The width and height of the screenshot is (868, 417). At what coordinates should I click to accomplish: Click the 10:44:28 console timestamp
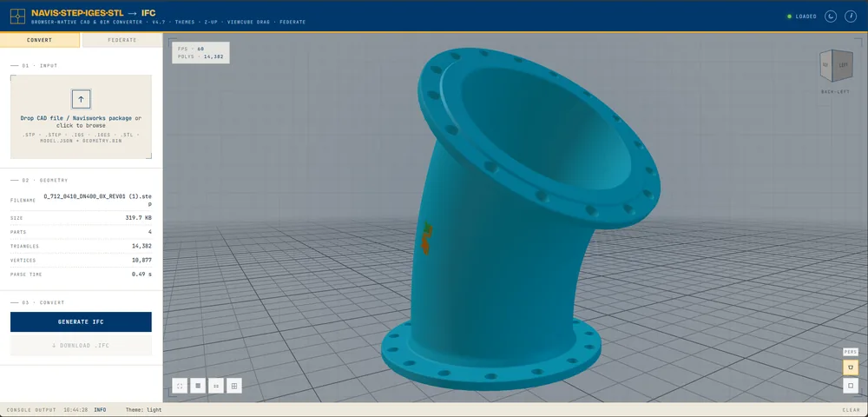point(76,410)
